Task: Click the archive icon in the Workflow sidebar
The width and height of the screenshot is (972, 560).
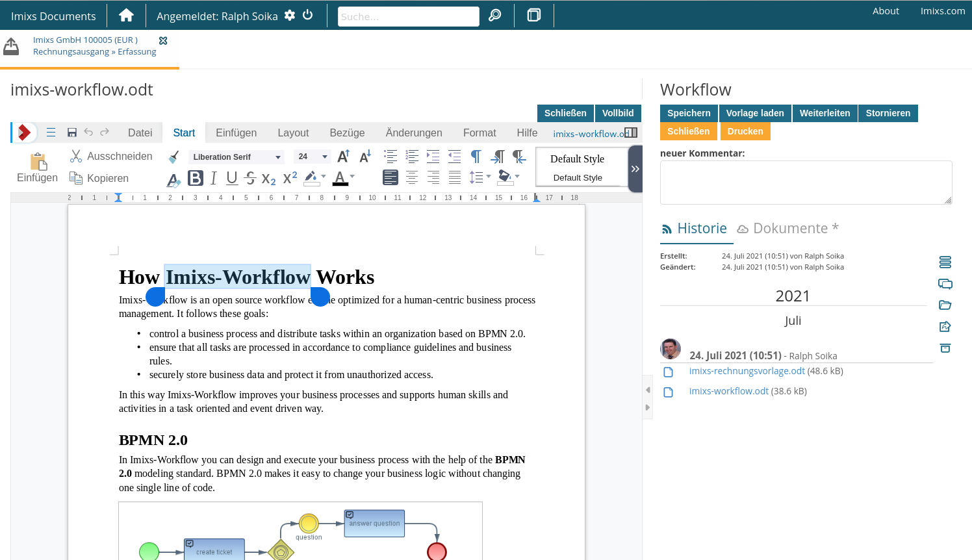Action: [945, 348]
